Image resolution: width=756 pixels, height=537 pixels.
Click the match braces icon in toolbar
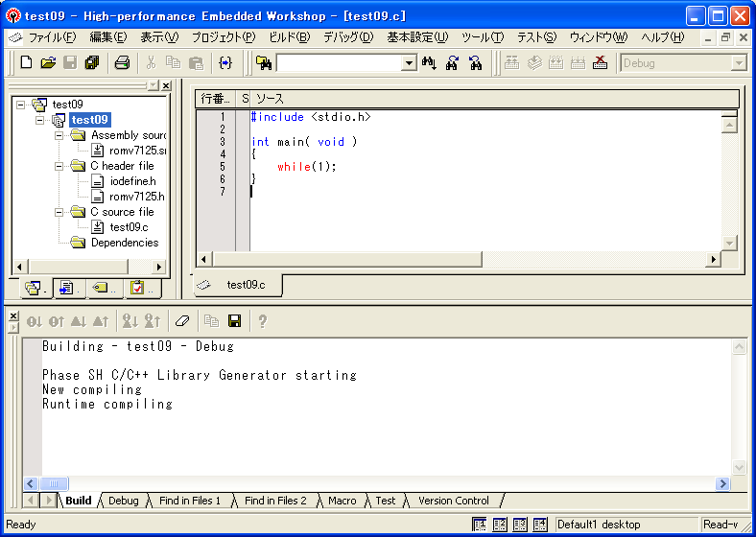[x=225, y=63]
